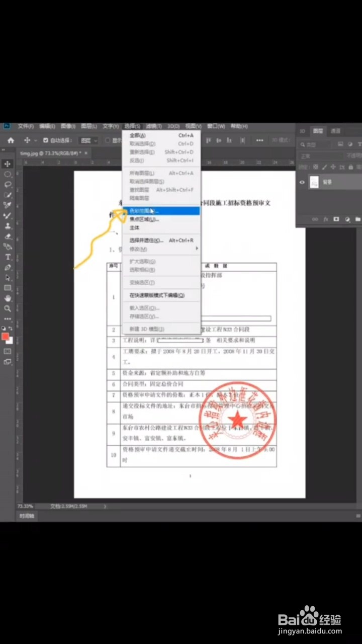Select the Clone Stamp tool
Screen dimensions: 362x644
pos(8,225)
